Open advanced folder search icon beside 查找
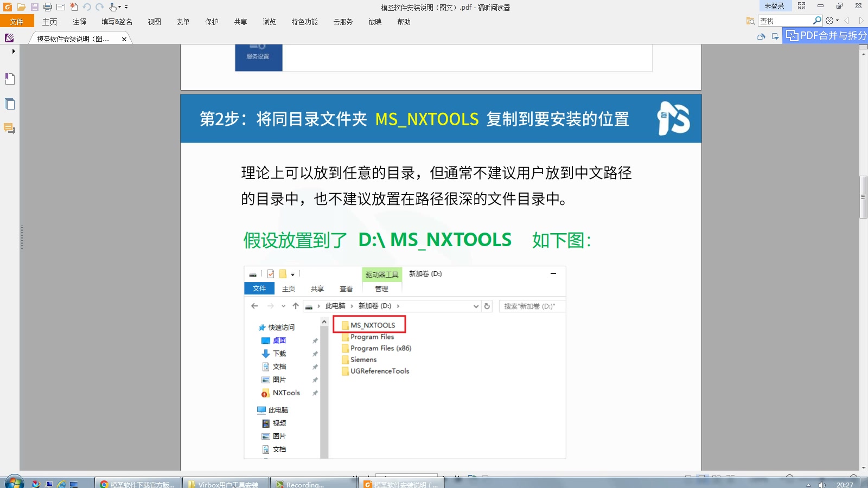Image resolution: width=868 pixels, height=488 pixels. click(x=751, y=21)
